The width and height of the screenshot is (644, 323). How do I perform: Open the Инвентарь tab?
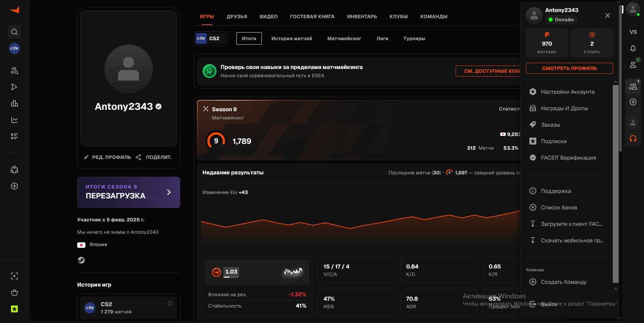(x=362, y=16)
